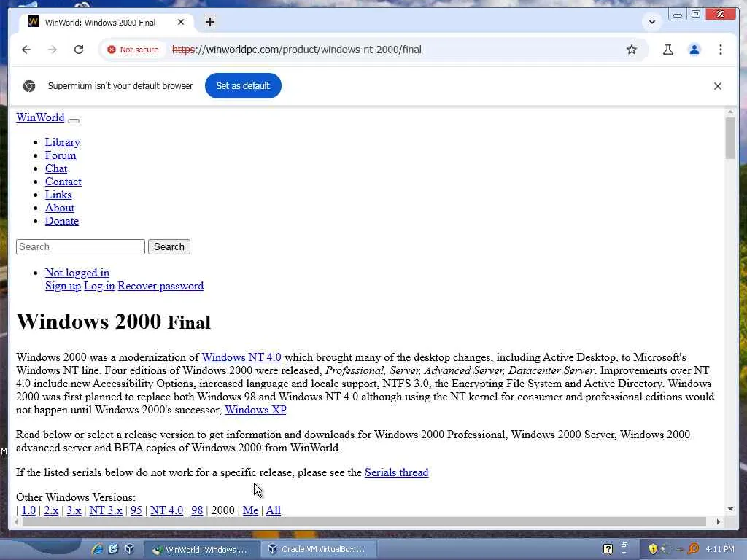This screenshot has height=560, width=747.
Task: Bookmark this page with the star icon
Action: (631, 50)
